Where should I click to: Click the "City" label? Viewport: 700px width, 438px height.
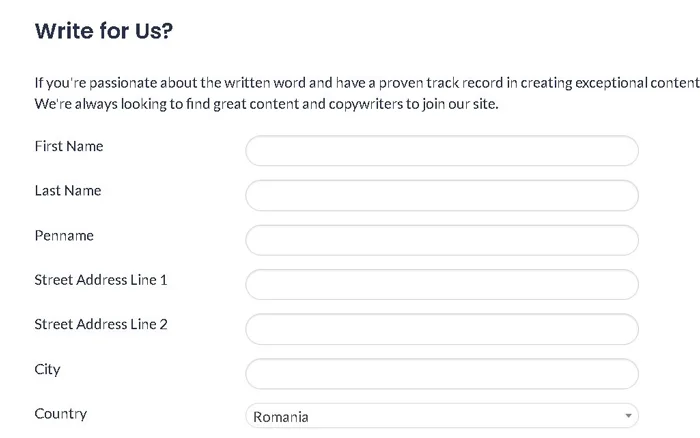tap(47, 369)
